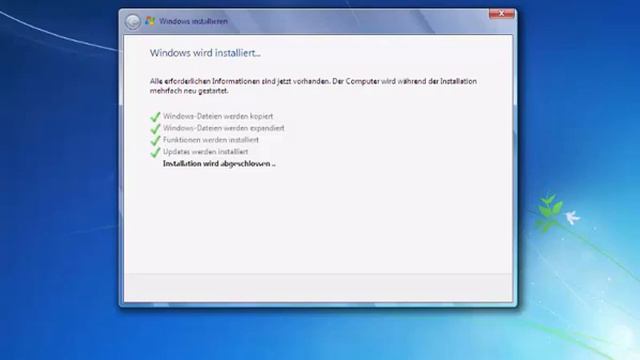This screenshot has width=640, height=360.
Task: Click the text 'Windows-Dateien werden kopiert'
Action: [x=218, y=116]
